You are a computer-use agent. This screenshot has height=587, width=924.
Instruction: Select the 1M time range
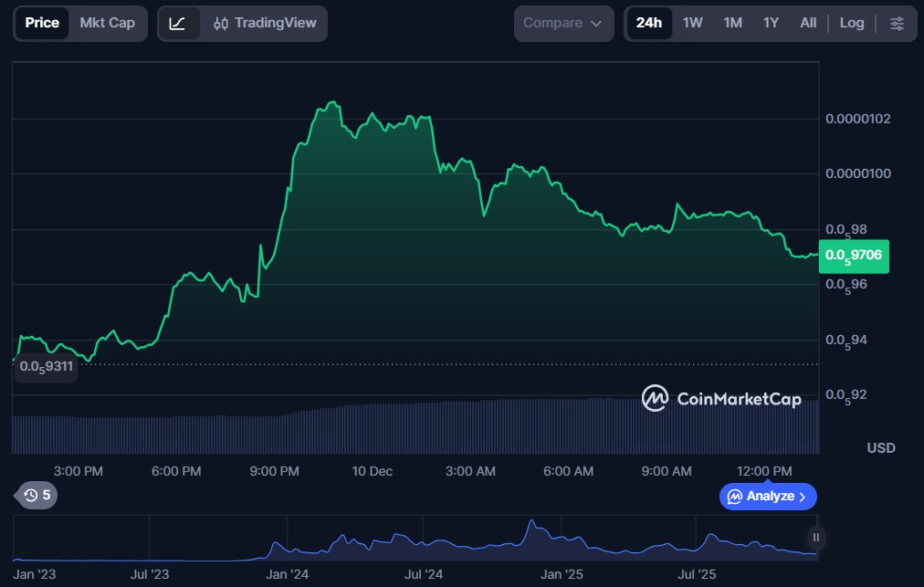[732, 23]
